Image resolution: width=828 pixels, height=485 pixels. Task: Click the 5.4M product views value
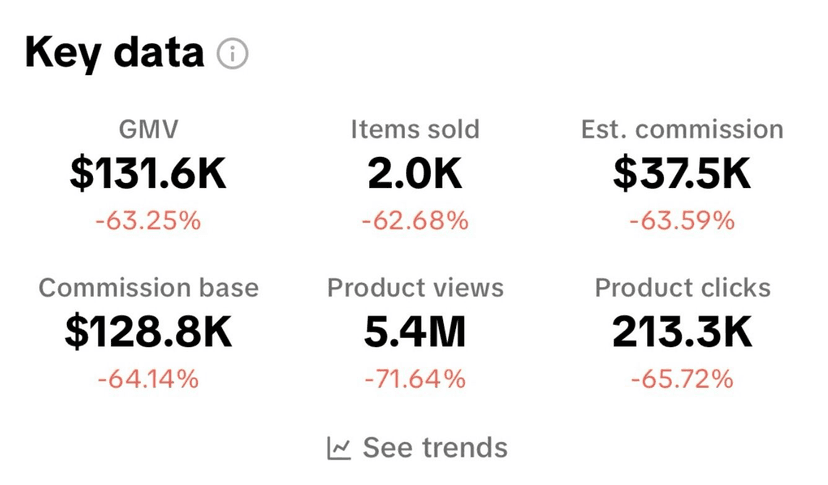click(x=415, y=333)
